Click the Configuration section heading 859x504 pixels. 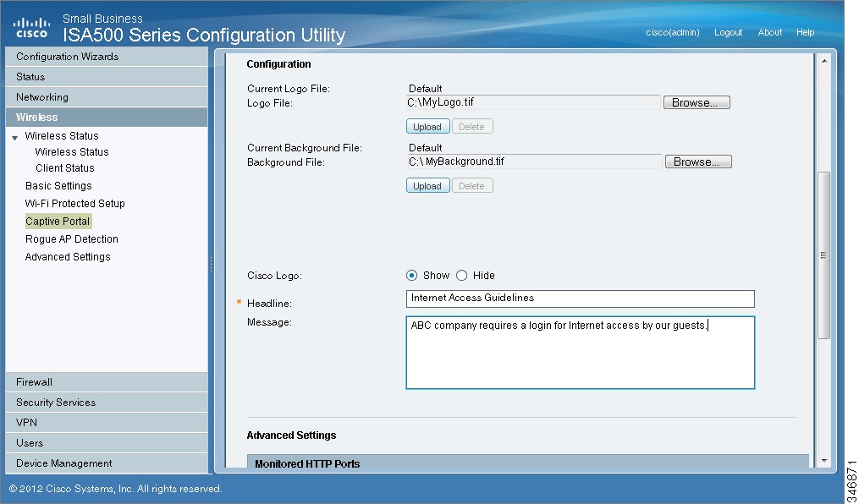(x=278, y=64)
